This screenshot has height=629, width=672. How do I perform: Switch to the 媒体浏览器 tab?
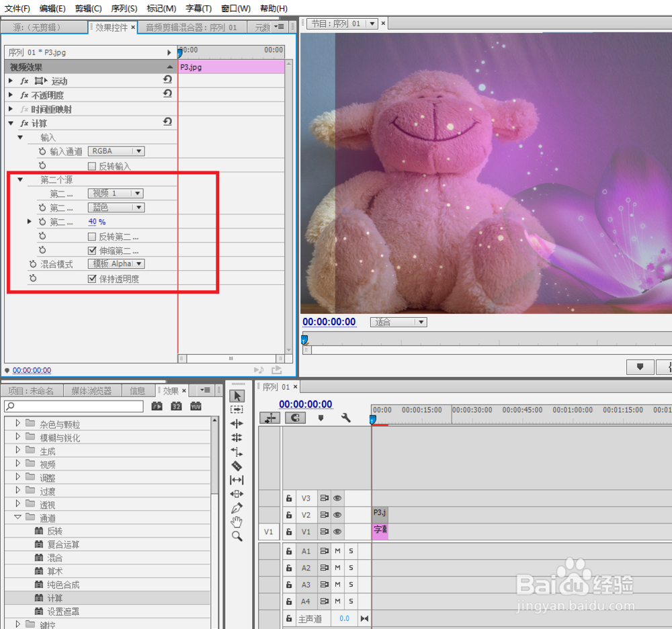pos(91,390)
